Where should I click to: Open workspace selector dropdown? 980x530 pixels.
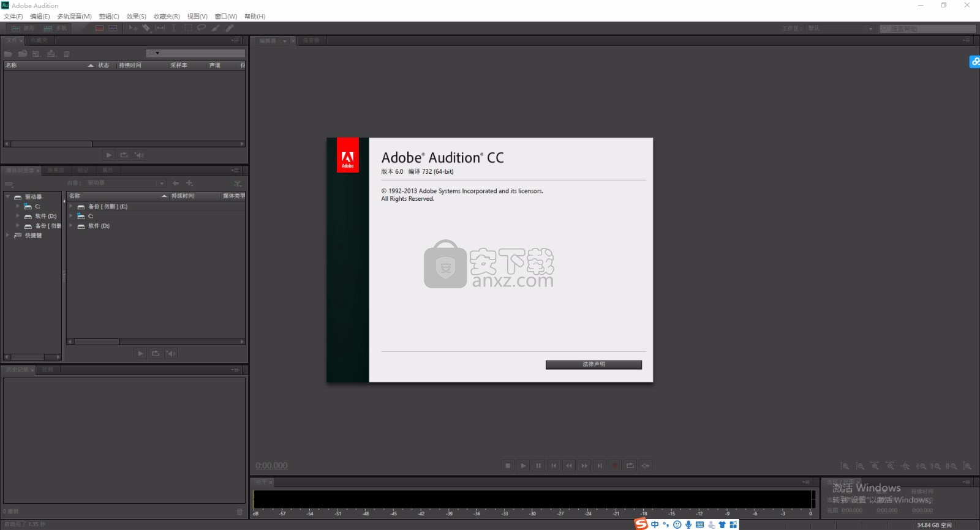point(840,29)
